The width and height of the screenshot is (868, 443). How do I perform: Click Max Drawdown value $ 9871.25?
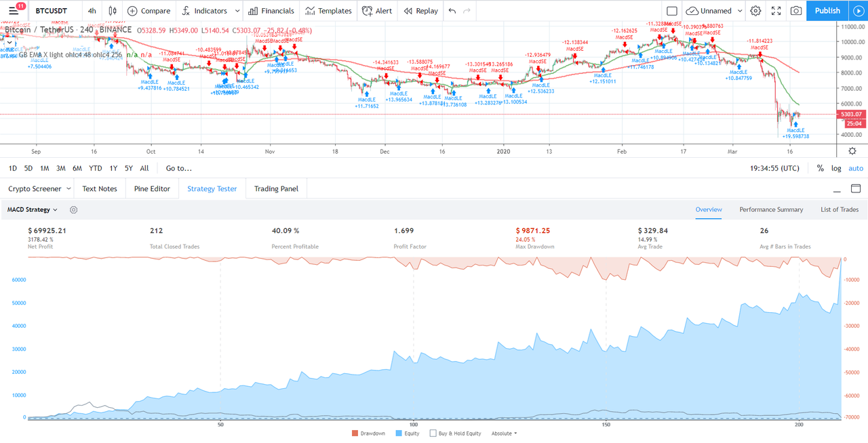point(533,231)
